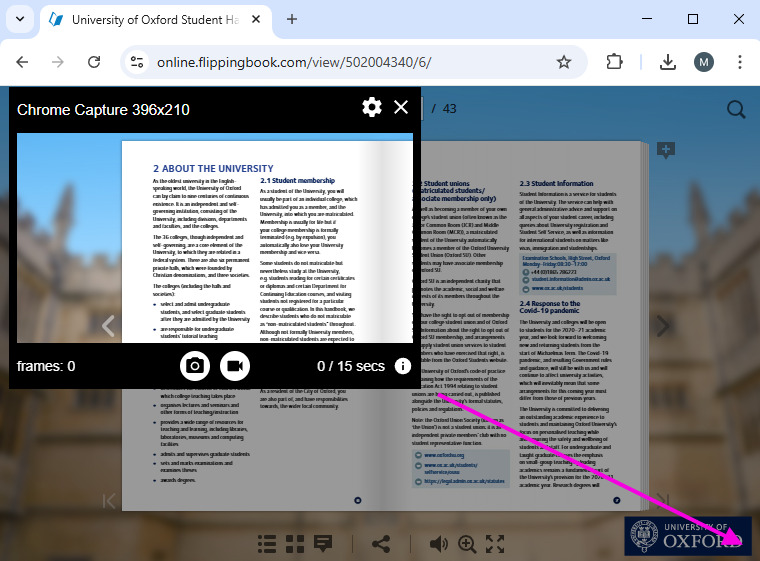
Task: Open Chrome extensions puzzle icon
Action: click(615, 62)
